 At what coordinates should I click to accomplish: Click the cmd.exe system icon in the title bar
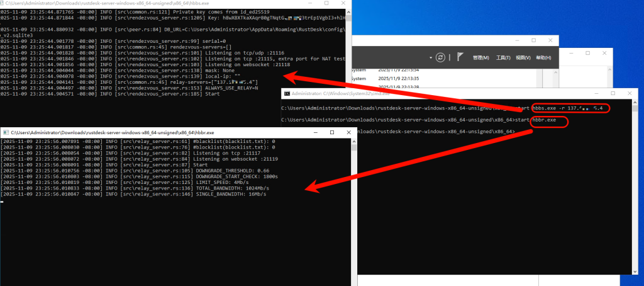coord(287,93)
